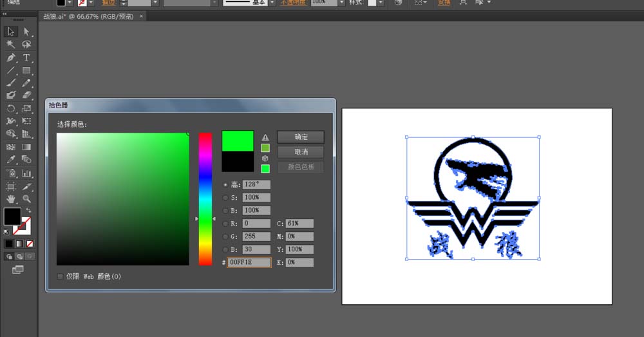Open the stroke weight dropdown
Image resolution: width=644 pixels, height=337 pixels.
click(x=155, y=3)
